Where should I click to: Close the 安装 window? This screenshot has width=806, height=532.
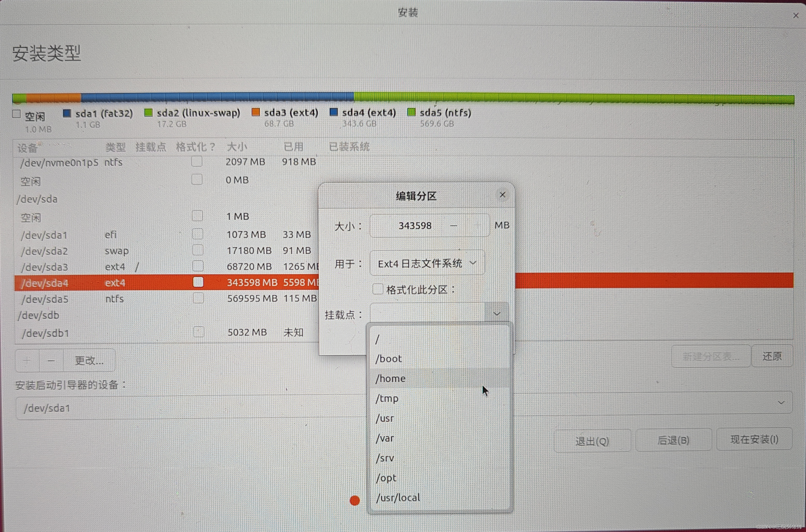(796, 15)
